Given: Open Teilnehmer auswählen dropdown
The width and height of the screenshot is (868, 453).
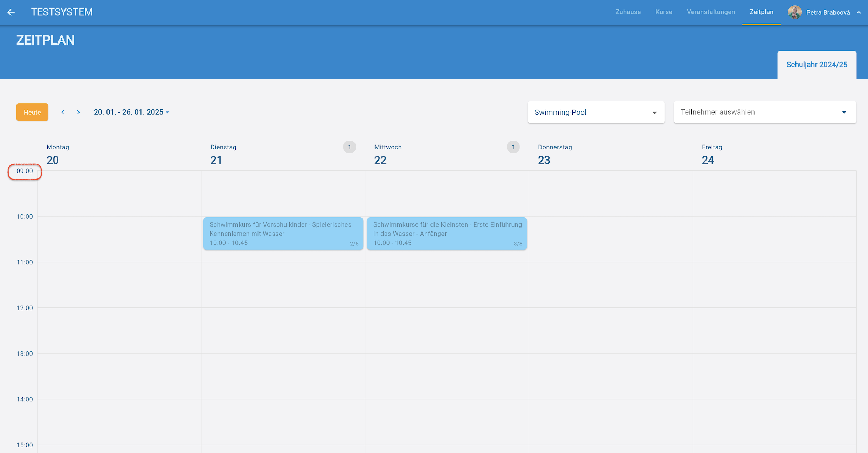Looking at the screenshot, I should click(x=765, y=112).
